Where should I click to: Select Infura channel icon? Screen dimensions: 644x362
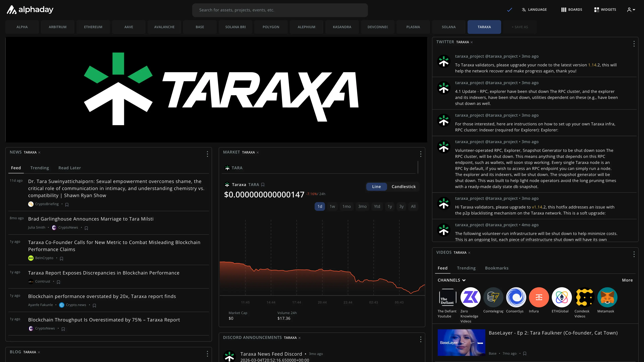(x=539, y=297)
